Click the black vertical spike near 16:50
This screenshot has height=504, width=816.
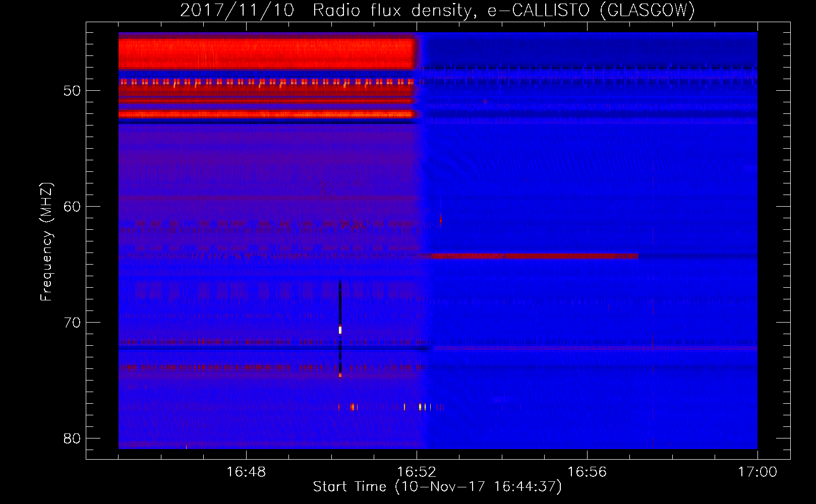point(340,328)
